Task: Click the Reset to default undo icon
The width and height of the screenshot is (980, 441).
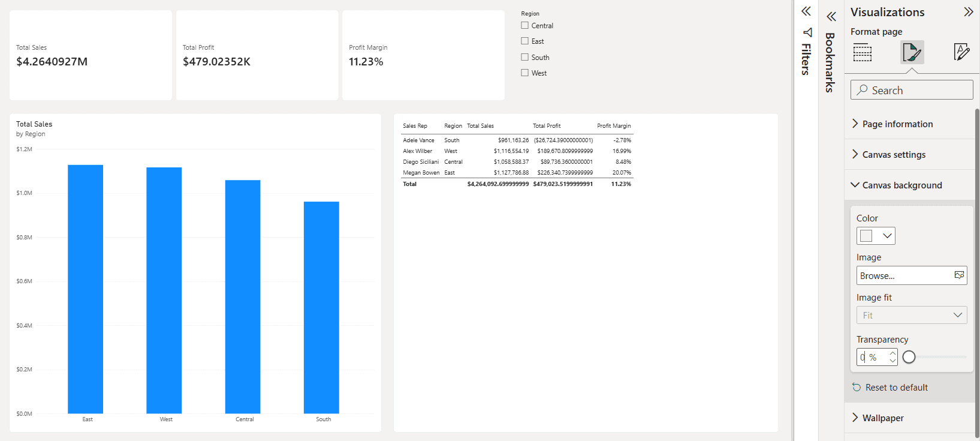Action: (857, 387)
